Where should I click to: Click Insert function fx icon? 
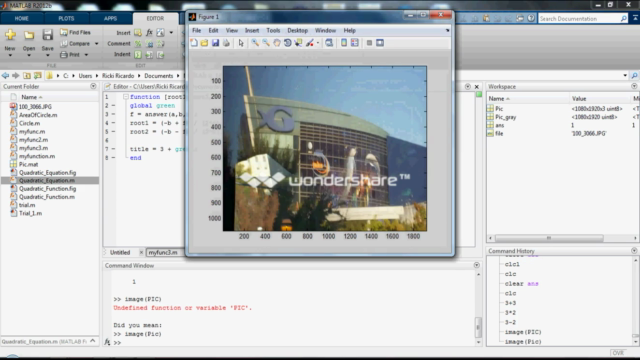[149, 33]
